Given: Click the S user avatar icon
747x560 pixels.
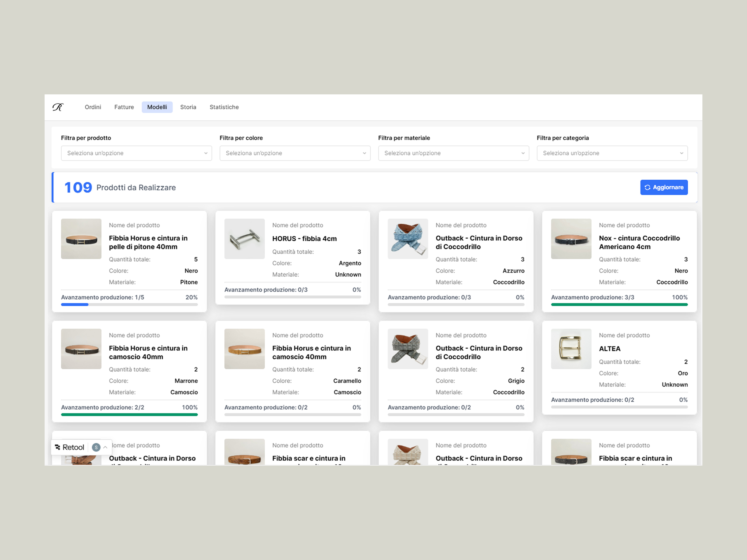Looking at the screenshot, I should click(96, 447).
